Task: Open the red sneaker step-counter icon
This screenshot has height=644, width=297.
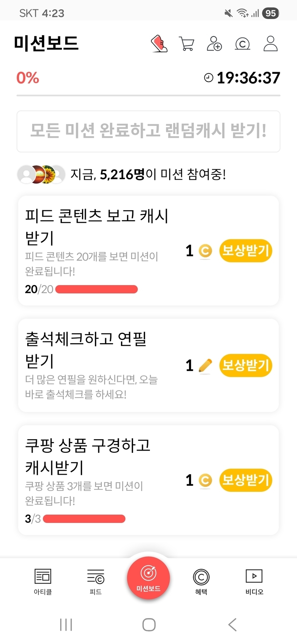Action: pos(160,44)
